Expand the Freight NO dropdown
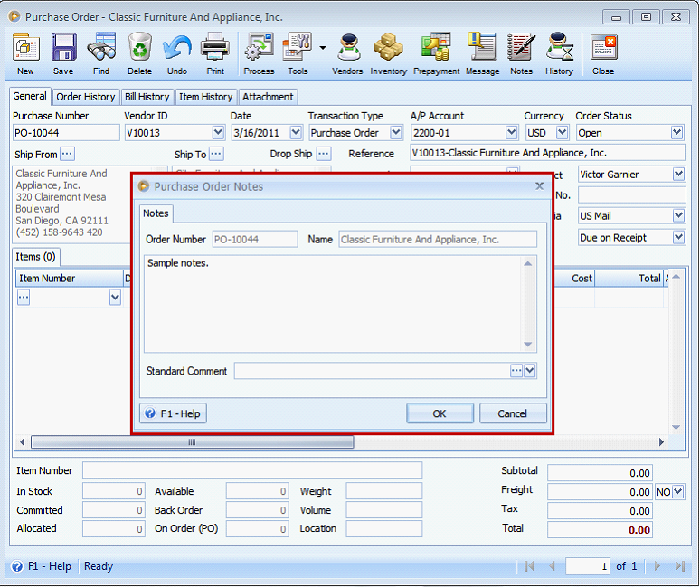 [x=677, y=491]
